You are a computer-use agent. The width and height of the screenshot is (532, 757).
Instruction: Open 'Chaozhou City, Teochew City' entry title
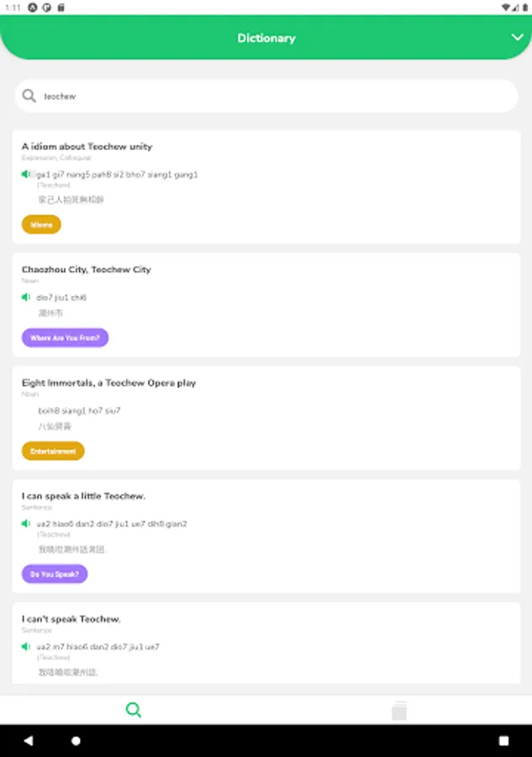click(x=86, y=269)
